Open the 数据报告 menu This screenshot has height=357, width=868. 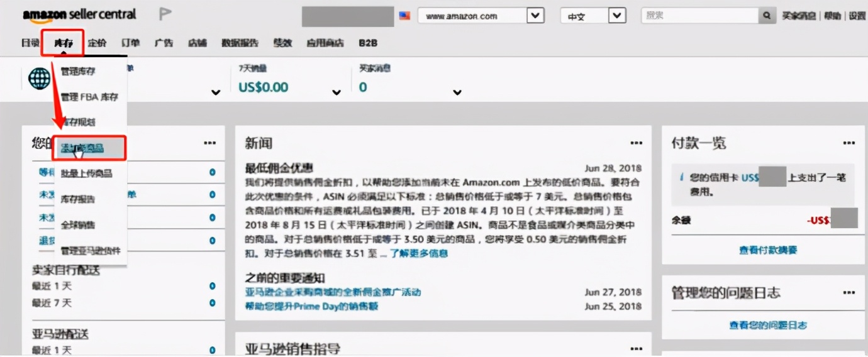[240, 43]
